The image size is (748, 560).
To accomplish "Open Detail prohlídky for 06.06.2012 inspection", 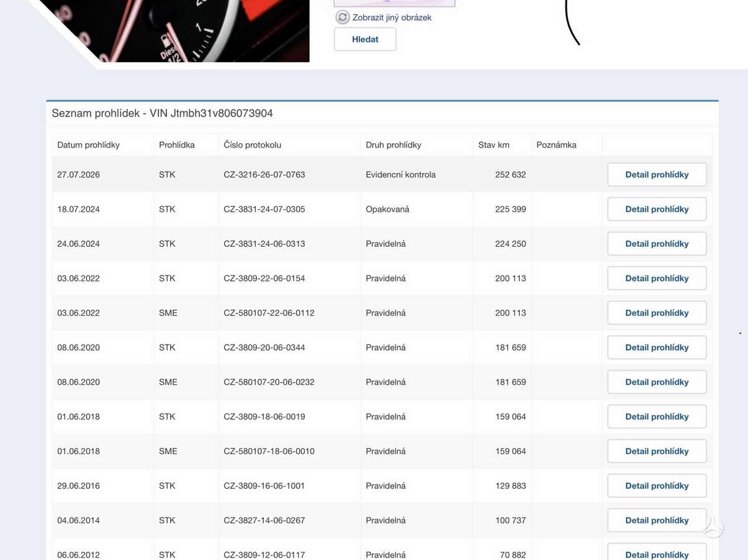I will point(657,552).
